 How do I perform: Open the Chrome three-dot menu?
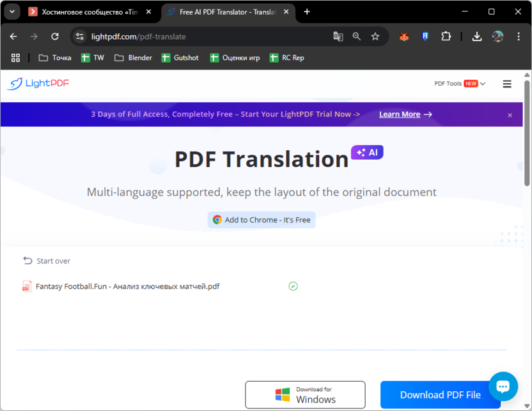pos(519,36)
